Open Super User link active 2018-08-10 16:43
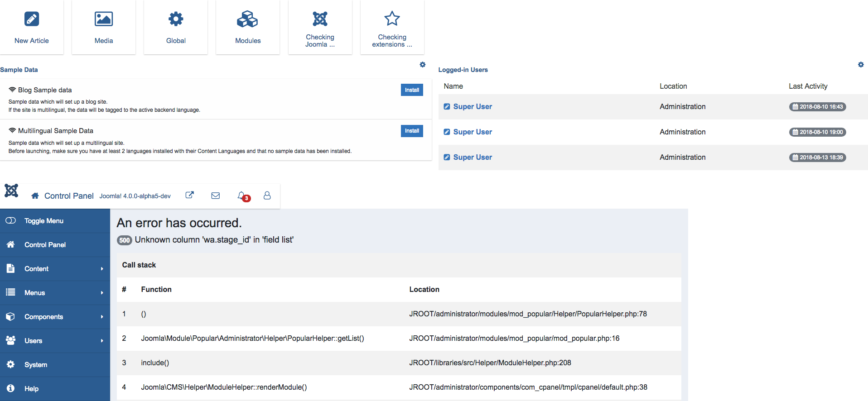 tap(473, 107)
